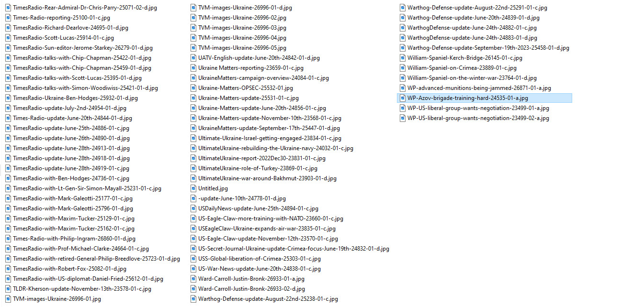Image resolution: width=644 pixels, height=307 pixels.
Task: Select UkraineMatters-campaign-overview-24084-01-c.jpg
Action: click(263, 78)
